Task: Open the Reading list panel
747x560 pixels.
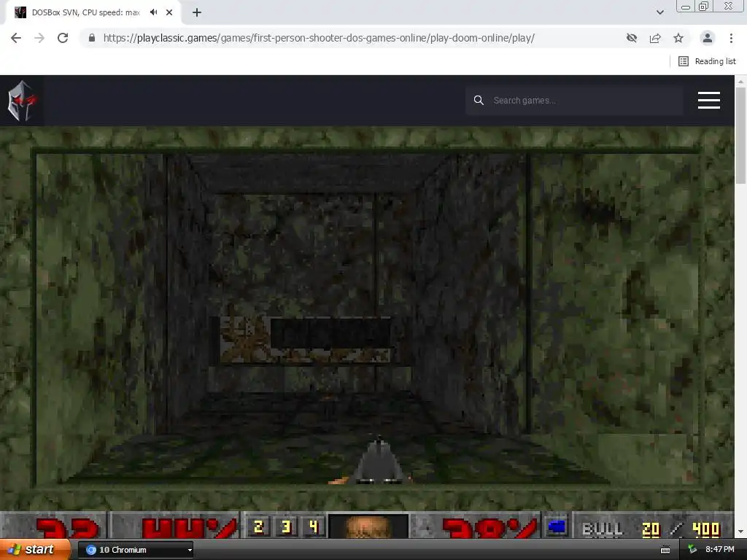Action: tap(707, 61)
